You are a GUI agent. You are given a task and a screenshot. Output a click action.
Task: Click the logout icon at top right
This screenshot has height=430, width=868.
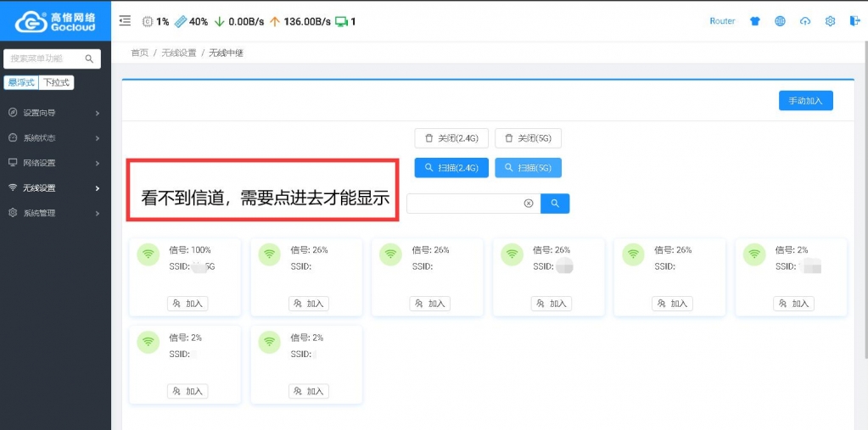click(854, 21)
